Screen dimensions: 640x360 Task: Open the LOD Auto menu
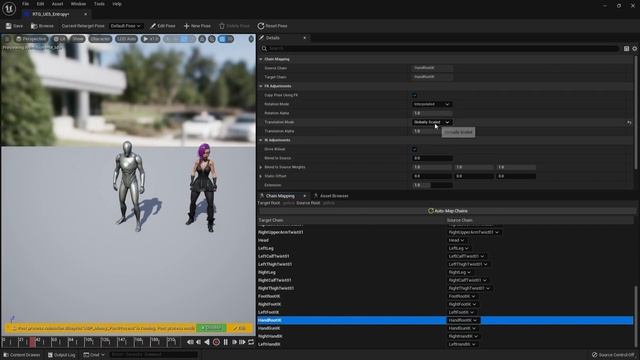[x=126, y=39]
